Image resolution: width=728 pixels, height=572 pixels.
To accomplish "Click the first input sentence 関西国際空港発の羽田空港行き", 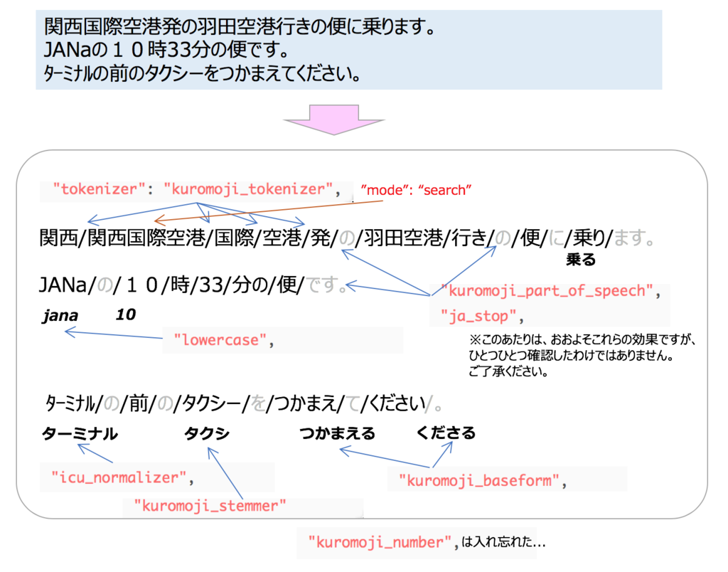I will click(240, 26).
